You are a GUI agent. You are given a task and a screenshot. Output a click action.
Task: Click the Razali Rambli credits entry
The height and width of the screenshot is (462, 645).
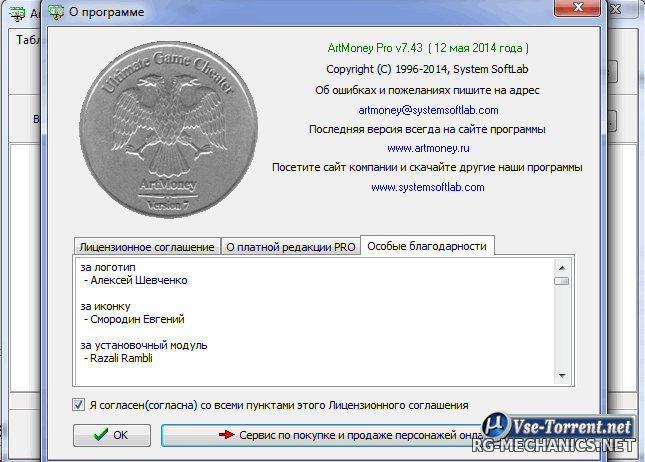119,358
